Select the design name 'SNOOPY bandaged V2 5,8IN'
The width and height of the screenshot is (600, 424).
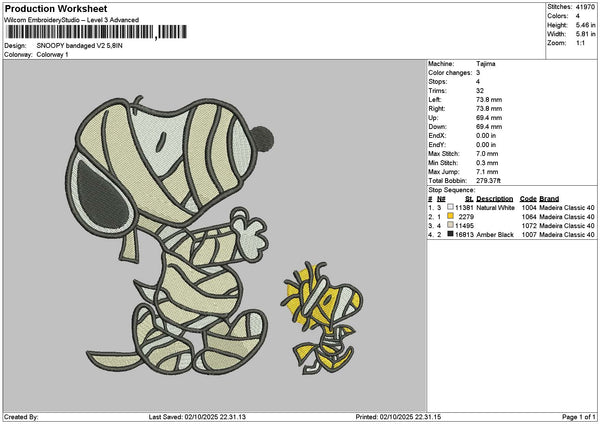click(80, 46)
